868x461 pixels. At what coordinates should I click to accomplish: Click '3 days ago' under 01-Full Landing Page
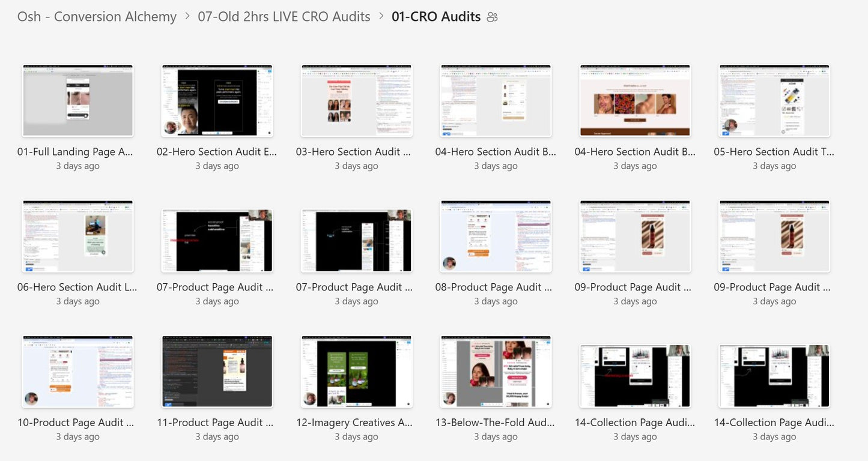point(77,166)
